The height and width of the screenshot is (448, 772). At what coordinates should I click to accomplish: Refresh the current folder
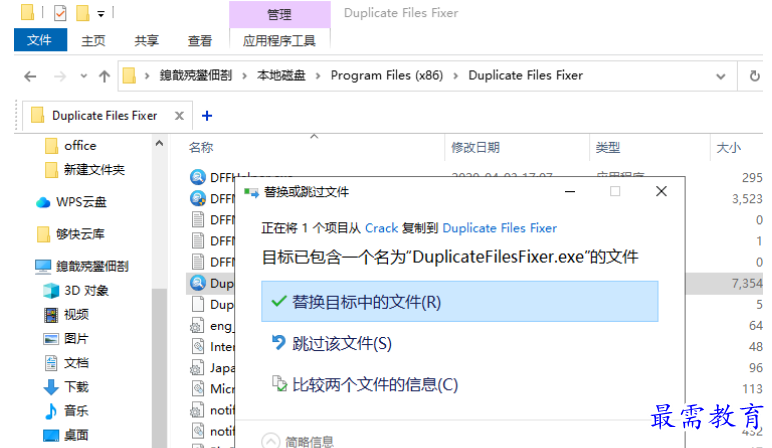[x=754, y=76]
